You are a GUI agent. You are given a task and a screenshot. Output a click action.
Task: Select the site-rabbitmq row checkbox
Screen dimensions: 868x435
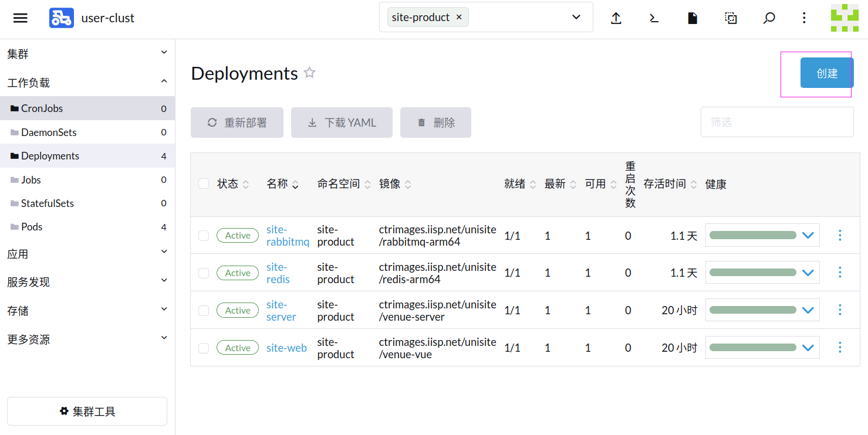coord(204,236)
